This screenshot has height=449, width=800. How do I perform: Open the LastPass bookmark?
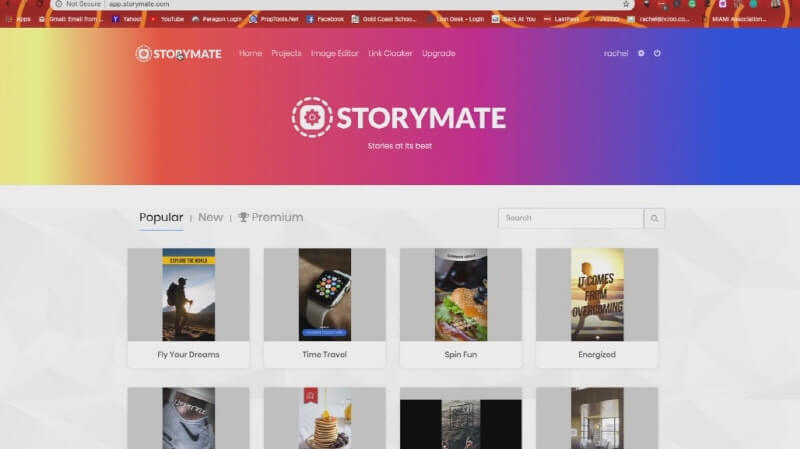pos(561,19)
